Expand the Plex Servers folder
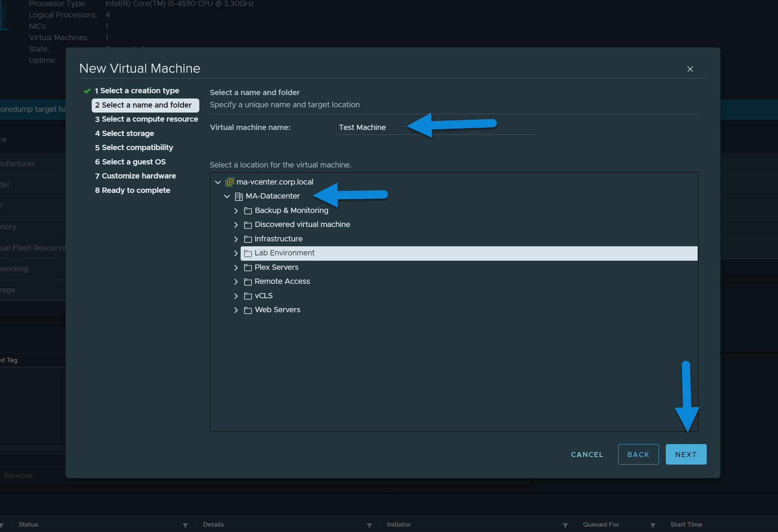The image size is (778, 532). point(236,268)
